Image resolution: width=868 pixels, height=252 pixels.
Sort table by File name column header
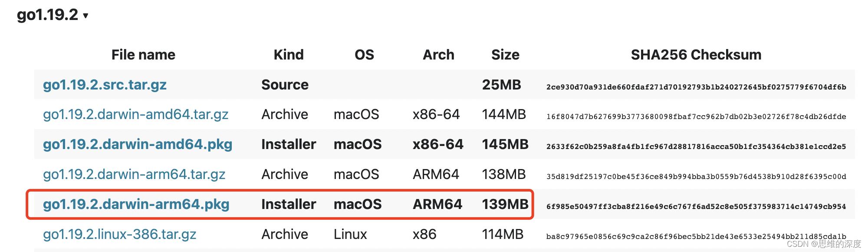142,55
